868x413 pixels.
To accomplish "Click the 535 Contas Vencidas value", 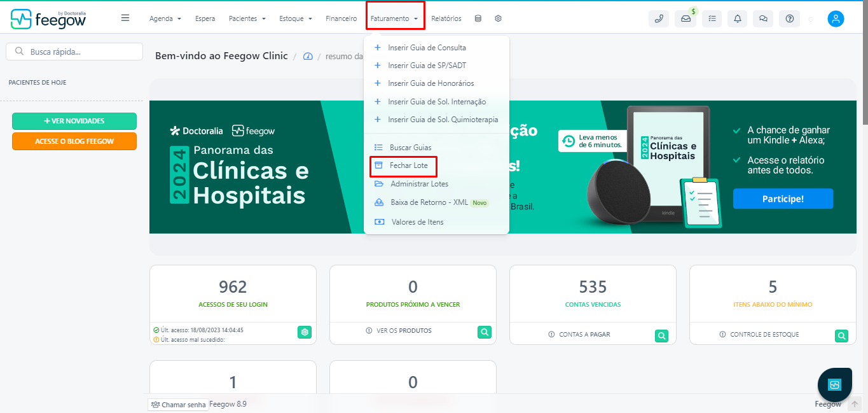I will (593, 287).
